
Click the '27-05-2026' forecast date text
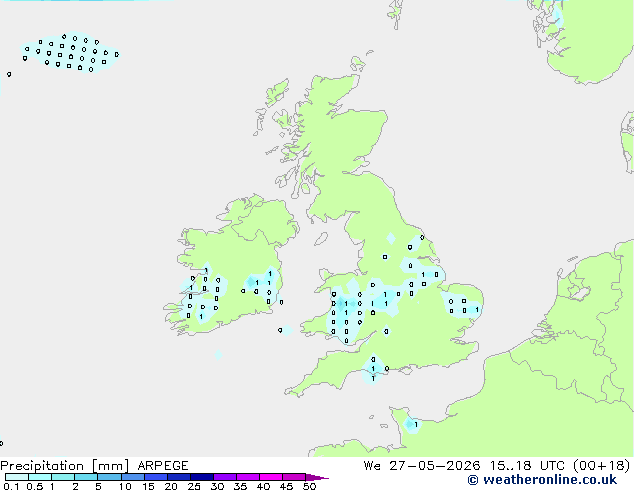click(x=434, y=466)
